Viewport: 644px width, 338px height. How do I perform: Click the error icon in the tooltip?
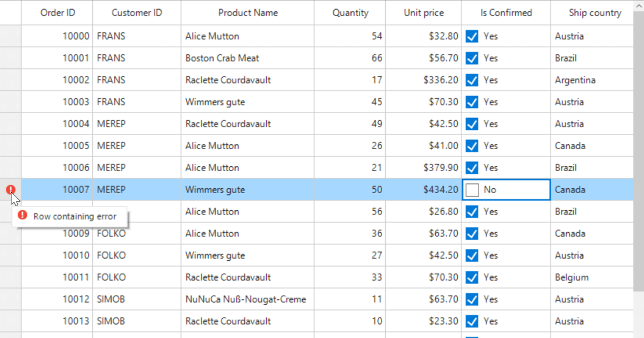point(23,215)
